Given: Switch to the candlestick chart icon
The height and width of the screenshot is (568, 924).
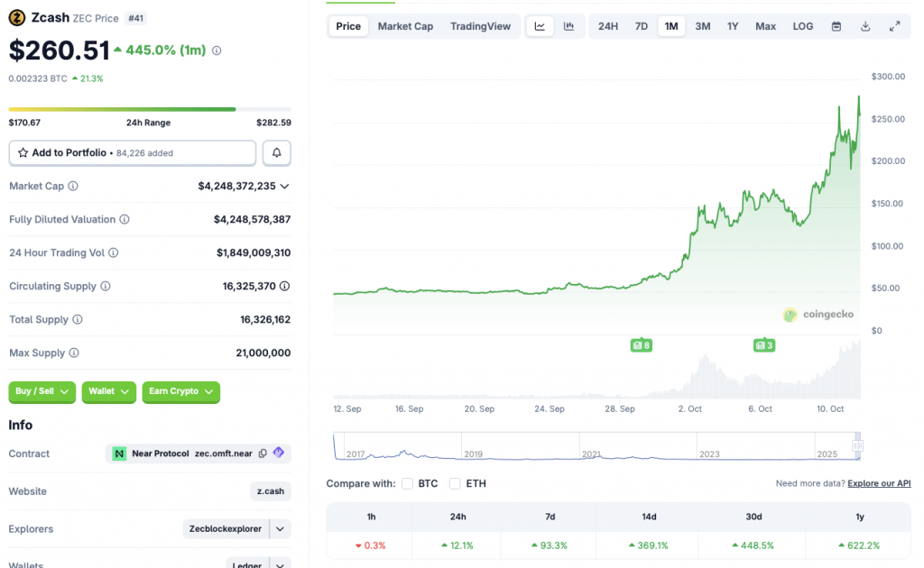Looking at the screenshot, I should click(568, 26).
